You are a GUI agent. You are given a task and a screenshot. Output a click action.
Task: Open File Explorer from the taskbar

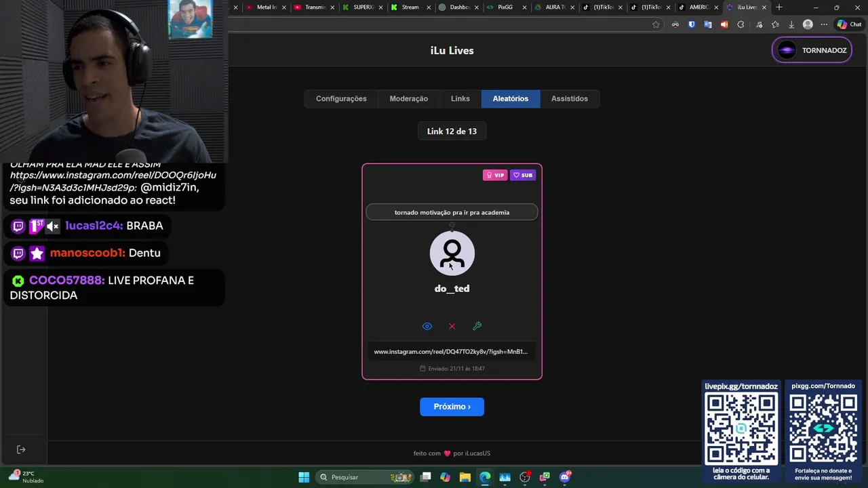point(465,477)
